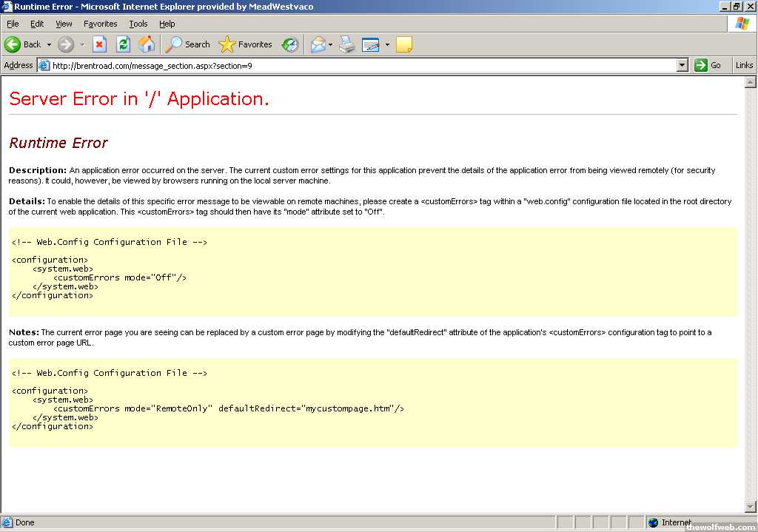Viewport: 758px width, 532px height.
Task: Expand the Edit button dropdown arrow
Action: click(387, 44)
